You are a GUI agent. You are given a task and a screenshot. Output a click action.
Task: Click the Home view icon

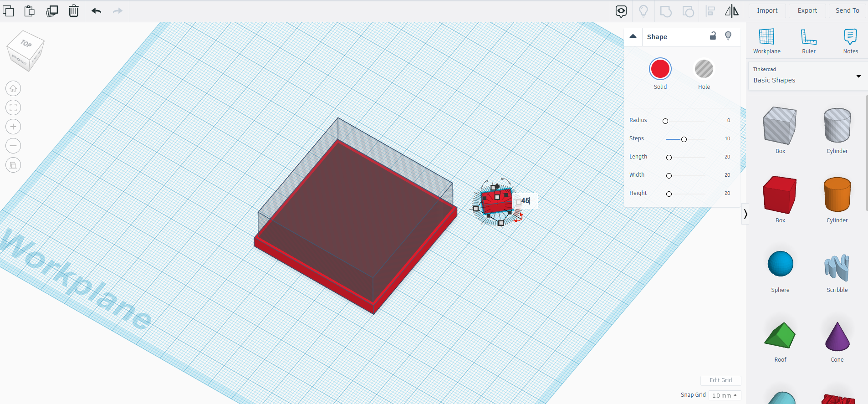13,88
